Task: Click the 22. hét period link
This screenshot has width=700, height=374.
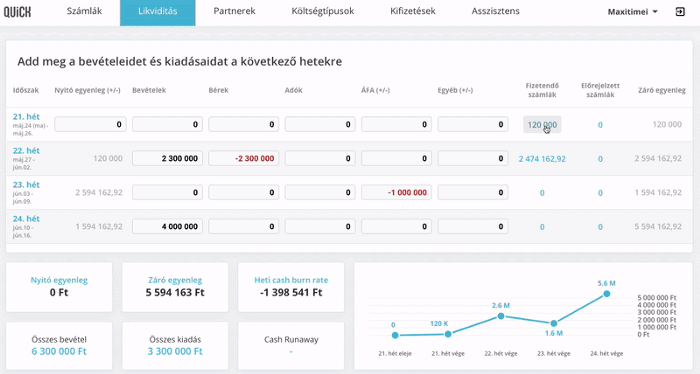Action: [26, 150]
